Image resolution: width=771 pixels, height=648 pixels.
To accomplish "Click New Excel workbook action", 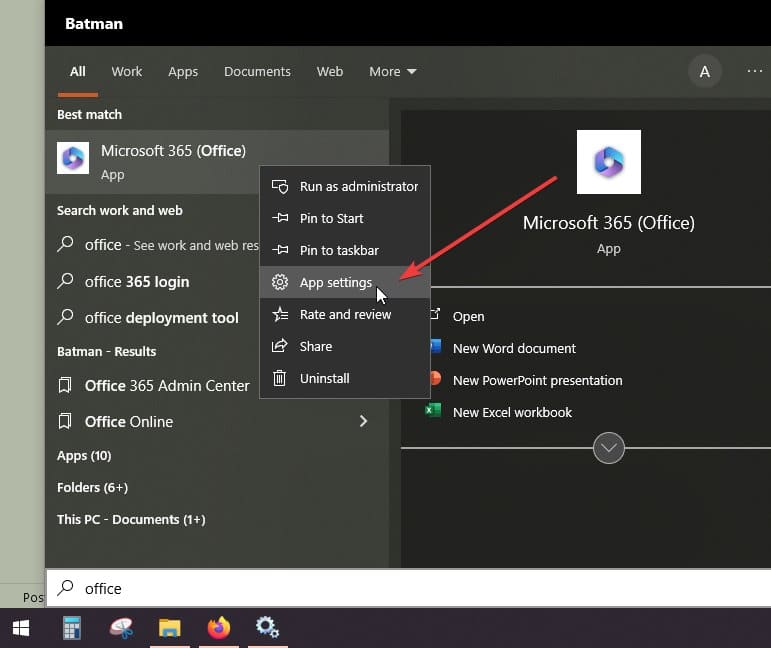I will tap(512, 412).
